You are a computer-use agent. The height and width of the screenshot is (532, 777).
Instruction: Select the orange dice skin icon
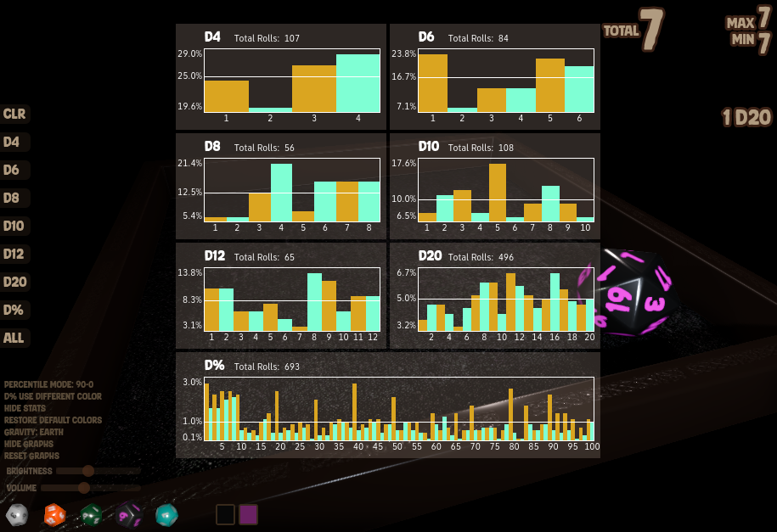[x=54, y=514]
